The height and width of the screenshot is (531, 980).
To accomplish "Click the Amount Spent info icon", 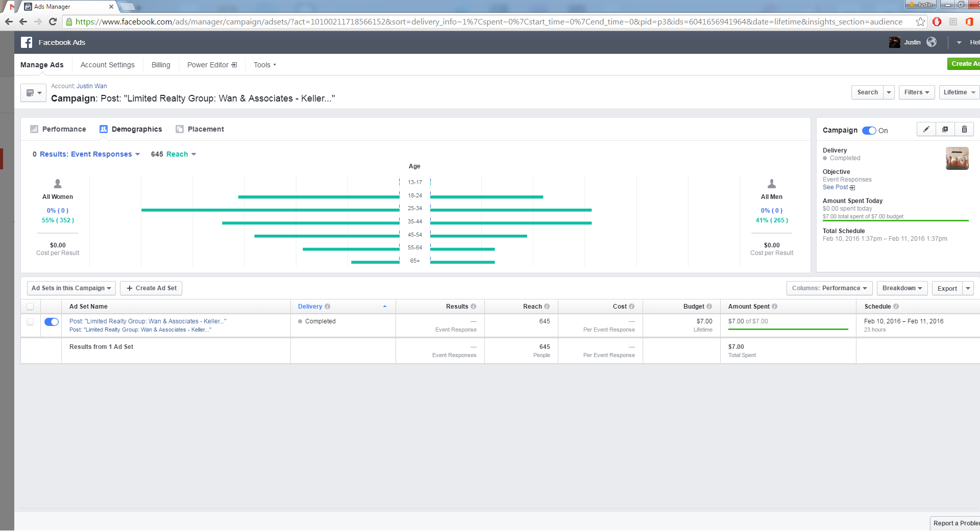I will [x=774, y=307].
